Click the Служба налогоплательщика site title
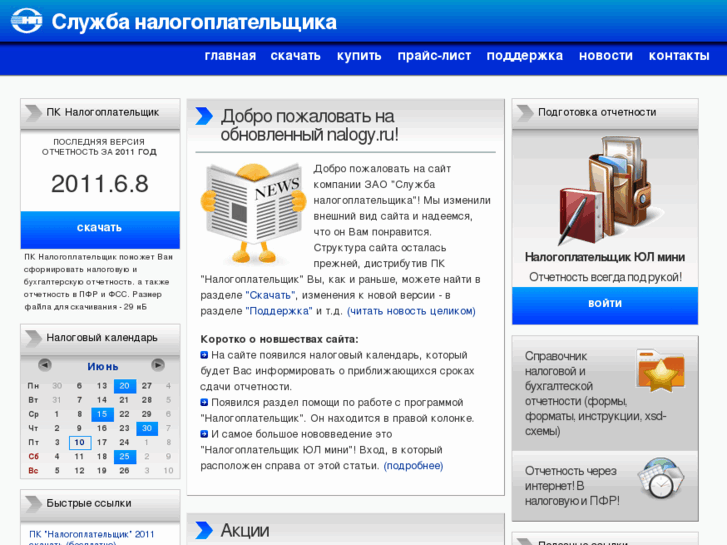This screenshot has height=545, width=727. tap(194, 22)
